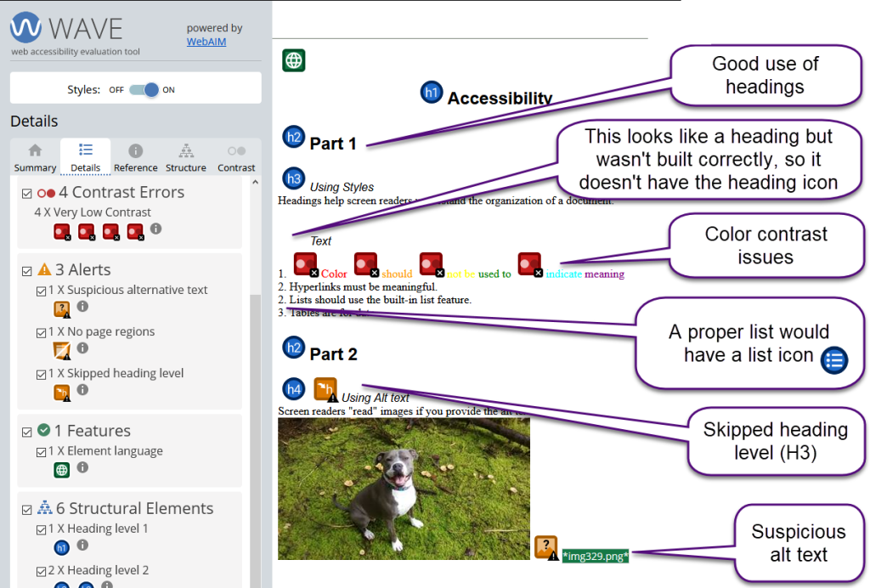870x588 pixels.
Task: Expand info for Heading level 1
Action: point(81,545)
